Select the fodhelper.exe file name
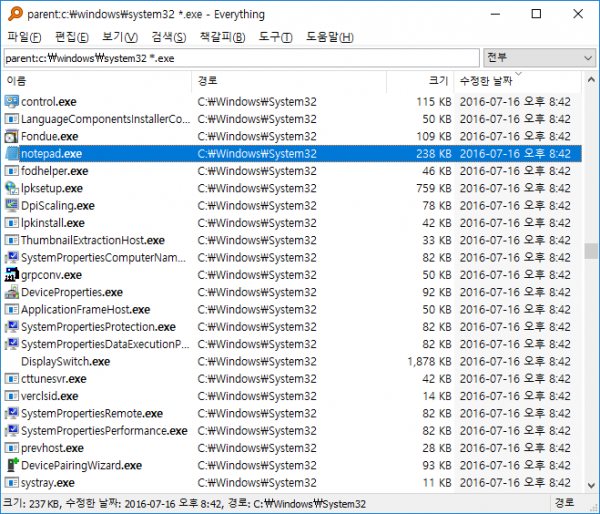 pyautogui.click(x=54, y=171)
